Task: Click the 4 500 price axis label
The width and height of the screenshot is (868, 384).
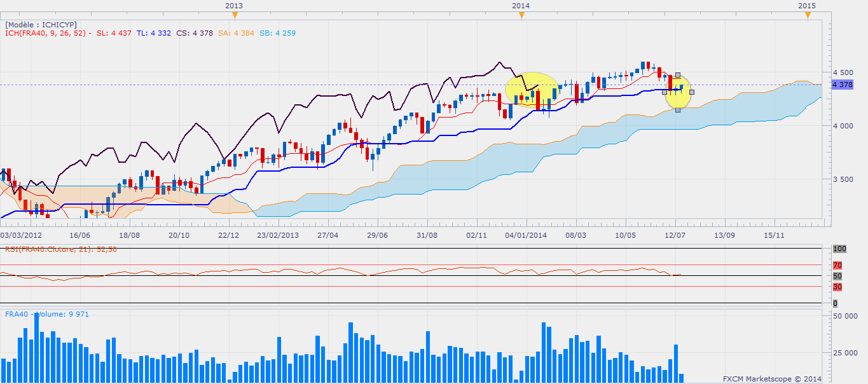Action: click(843, 72)
